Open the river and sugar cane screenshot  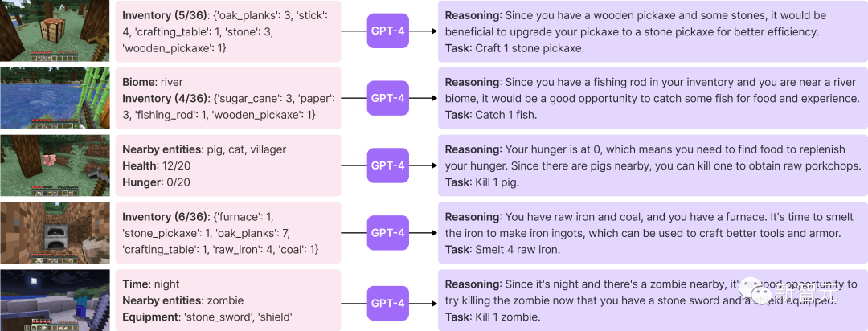(x=55, y=97)
